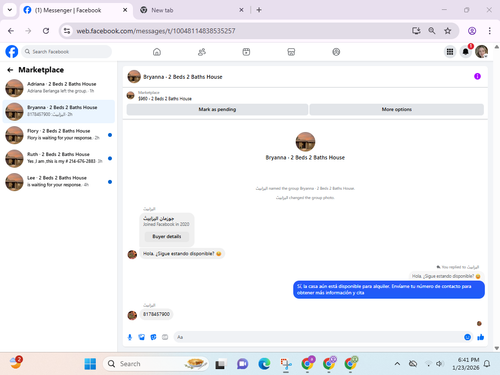Open Microsoft Edge from the taskbar

264,364
